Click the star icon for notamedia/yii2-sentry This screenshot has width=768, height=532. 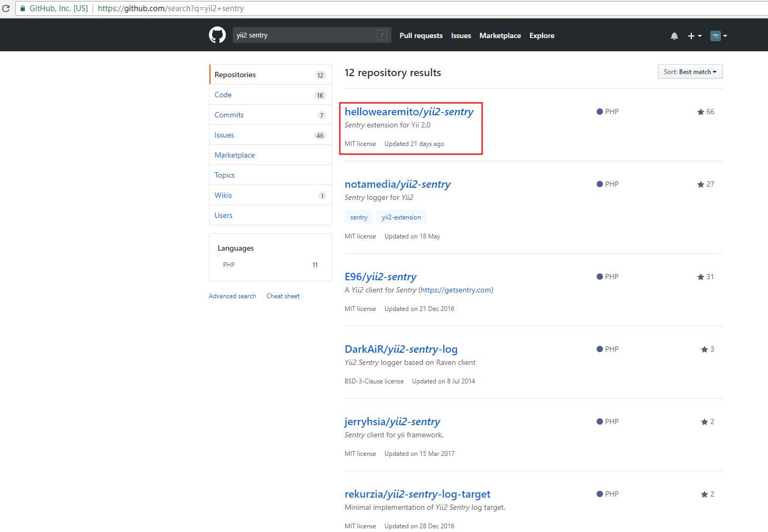[701, 185]
